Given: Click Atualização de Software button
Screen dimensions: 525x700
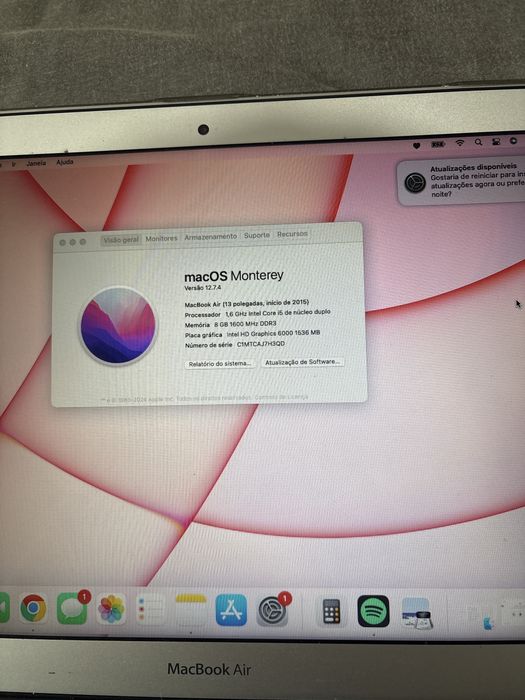Looking at the screenshot, I should click(302, 362).
